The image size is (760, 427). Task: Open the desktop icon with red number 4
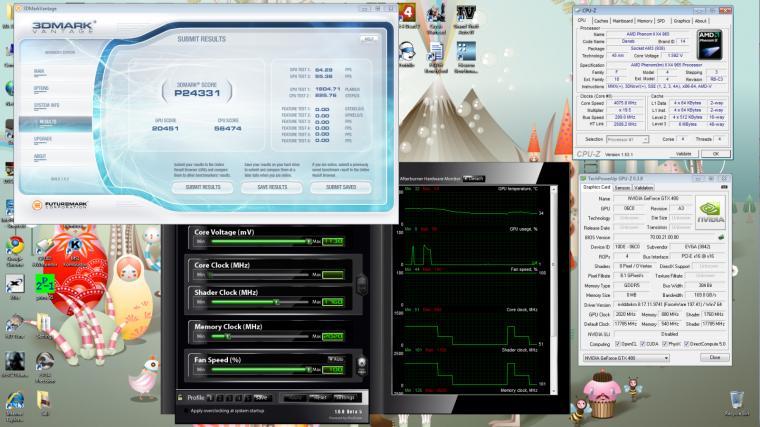[407, 13]
